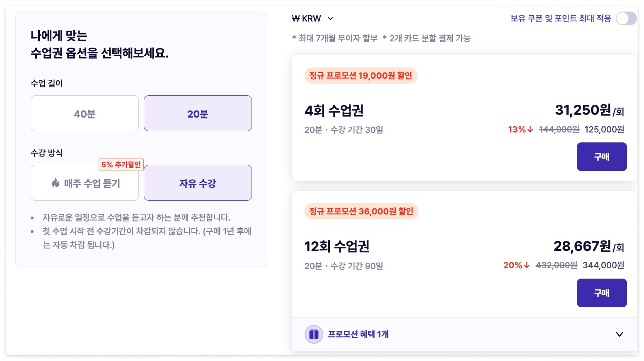Select the 20분 lesson length option
The height and width of the screenshot is (361, 644).
[198, 113]
